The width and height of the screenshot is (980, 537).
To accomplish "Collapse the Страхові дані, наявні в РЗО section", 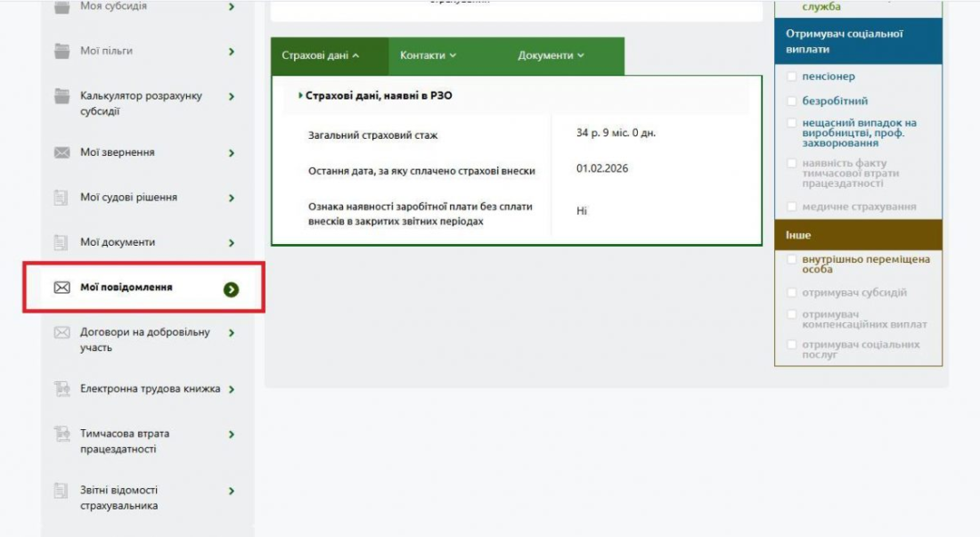I will point(374,95).
